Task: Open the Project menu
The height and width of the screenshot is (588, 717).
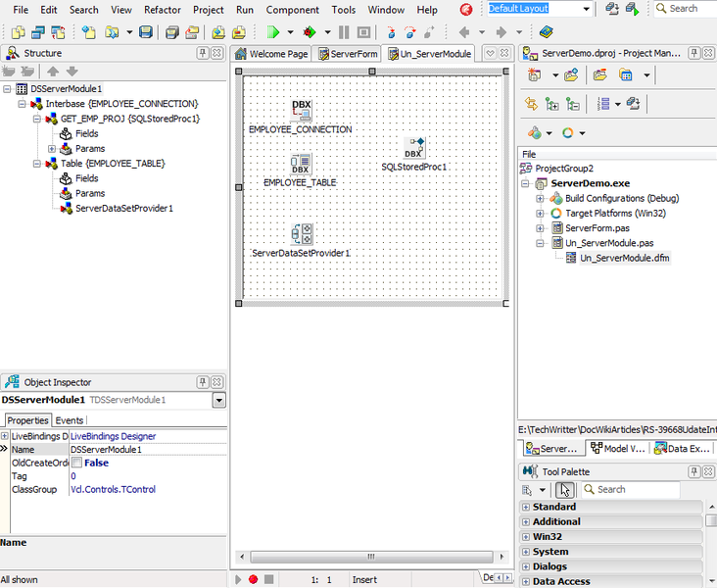Action: pyautogui.click(x=209, y=10)
